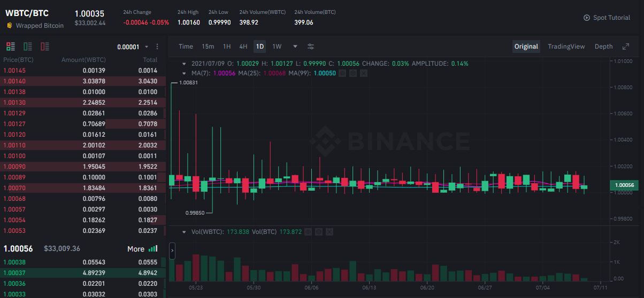
Task: Open Volume indicator settings gear
Action: 319,232
